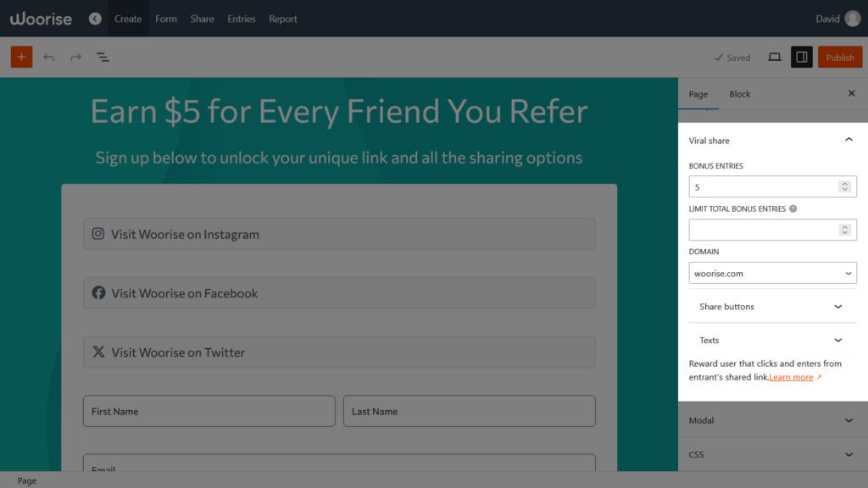Click the Publish button

pyautogui.click(x=840, y=57)
